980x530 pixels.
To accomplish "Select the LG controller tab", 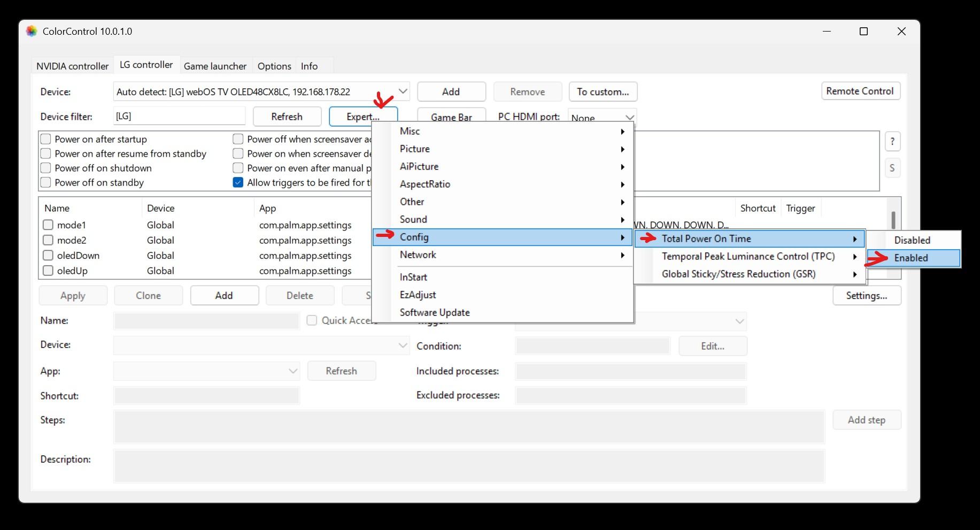I will [146, 65].
